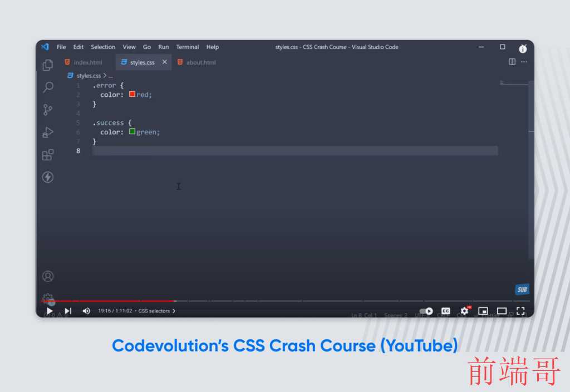This screenshot has height=392, width=570.
Task: Mute the video volume speaker
Action: (86, 311)
